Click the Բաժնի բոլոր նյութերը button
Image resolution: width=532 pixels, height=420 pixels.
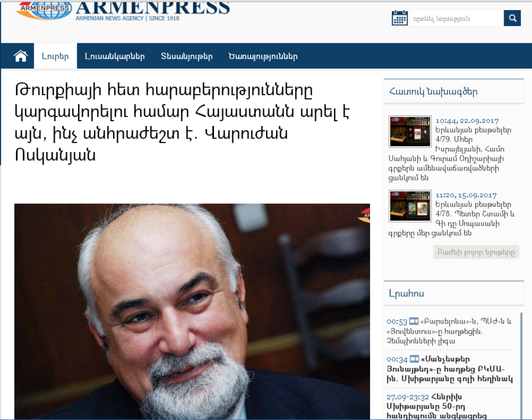pyautogui.click(x=476, y=252)
